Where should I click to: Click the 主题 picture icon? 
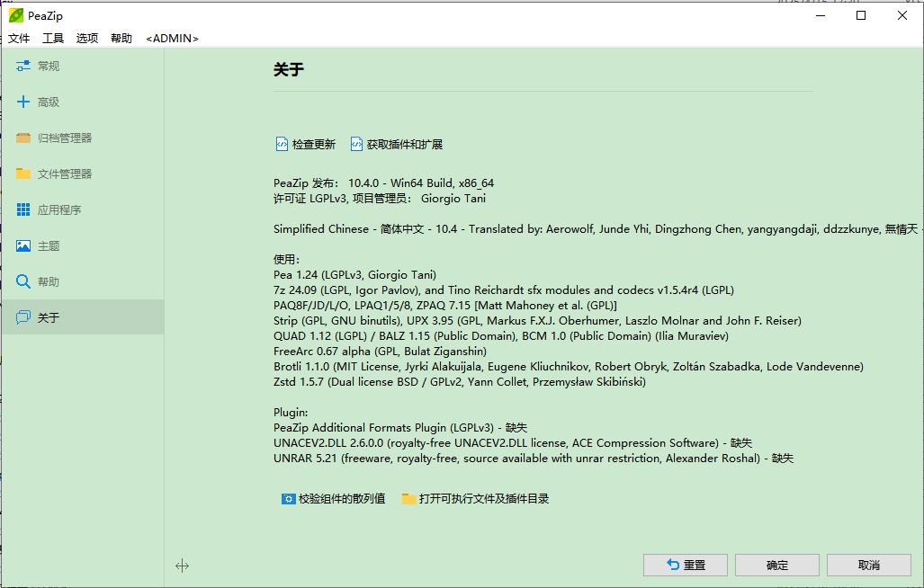point(23,245)
